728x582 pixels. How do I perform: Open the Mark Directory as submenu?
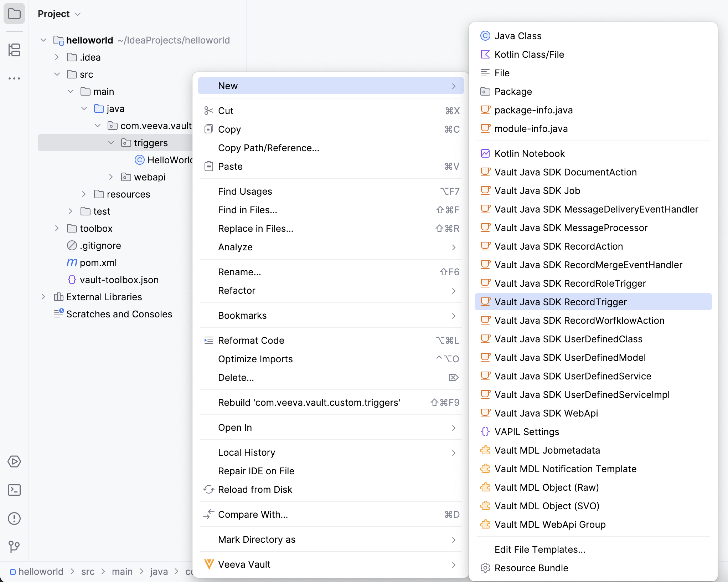point(331,540)
